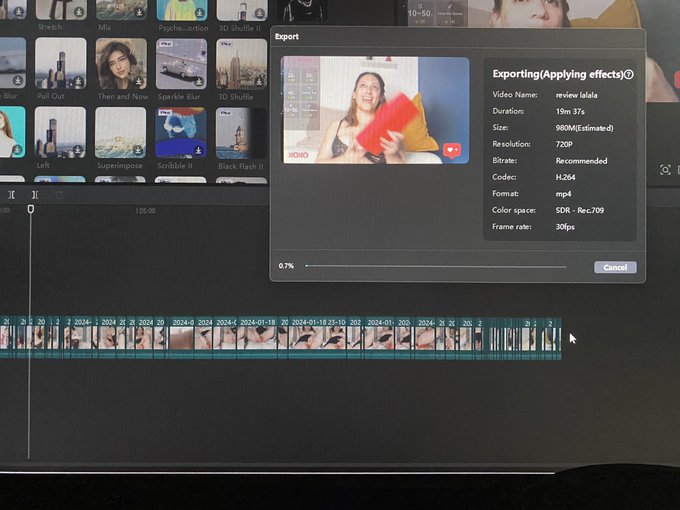Cancel the export in progress

tap(615, 267)
